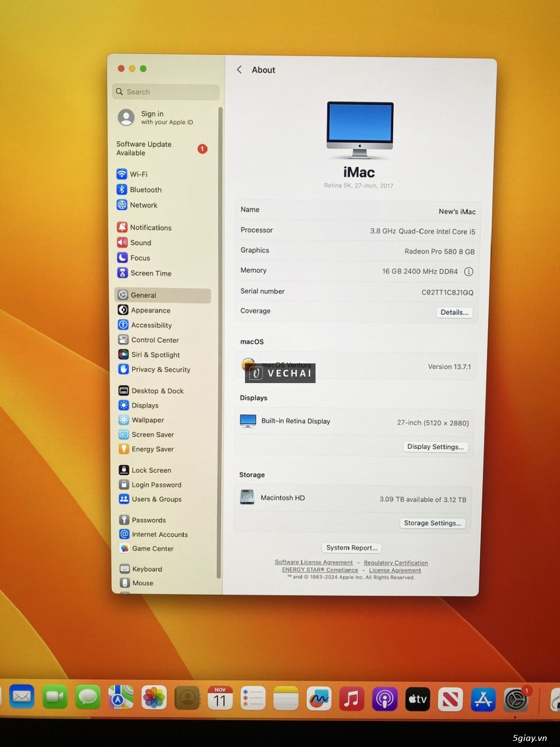Open Photos from the Dock

(x=154, y=698)
